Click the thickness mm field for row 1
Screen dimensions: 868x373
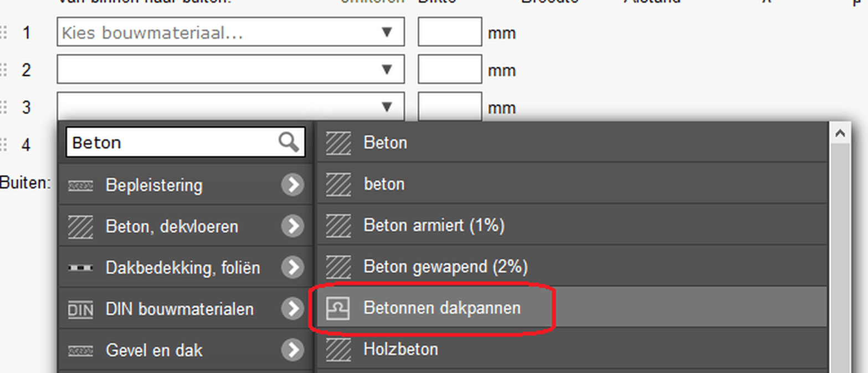[450, 32]
